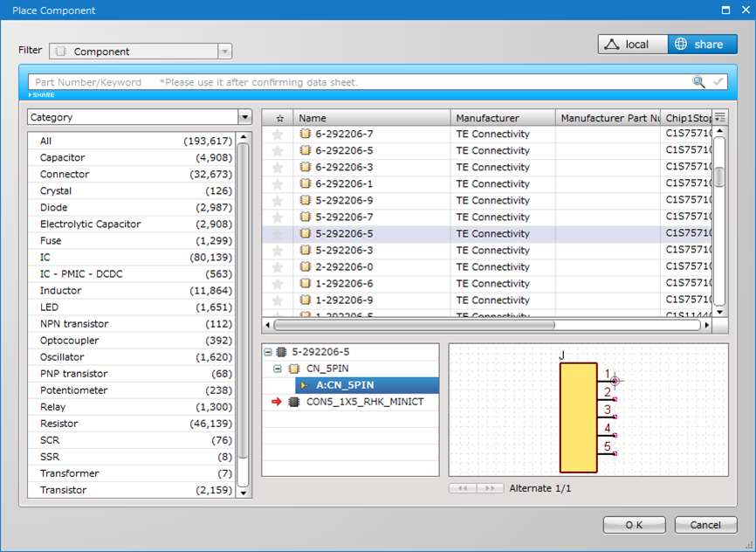Viewport: 756px width, 552px height.
Task: Click the OK button
Action: click(x=634, y=525)
